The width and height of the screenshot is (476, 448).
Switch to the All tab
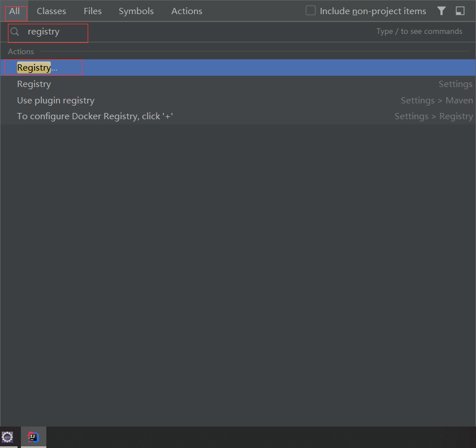point(14,11)
